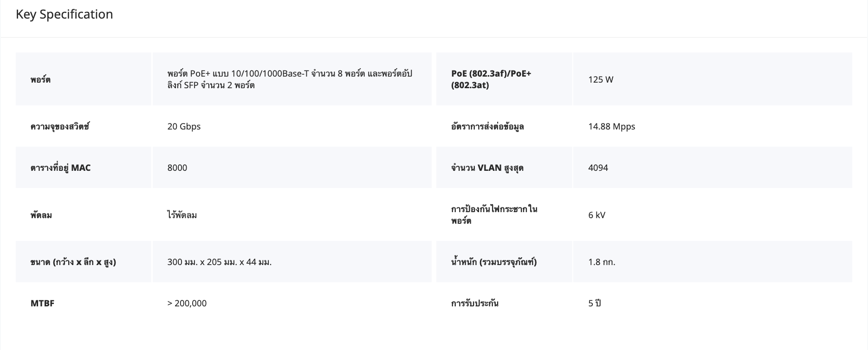Click the 14.88 Mpps forwarding rate value
Viewport: 868px width, 350px height.
[611, 126]
